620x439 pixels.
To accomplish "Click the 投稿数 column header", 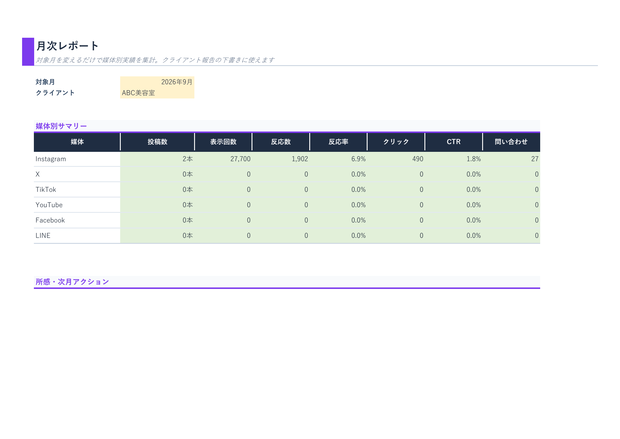I will click(157, 142).
